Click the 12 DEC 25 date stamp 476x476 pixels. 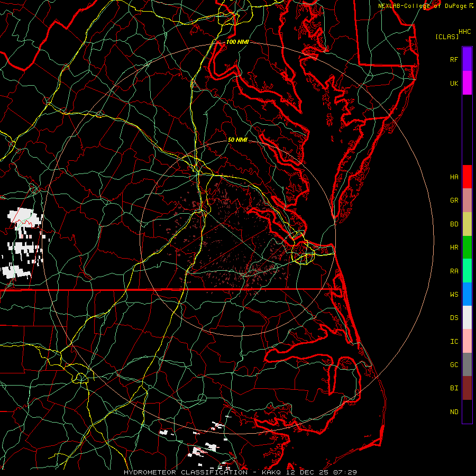308,472
